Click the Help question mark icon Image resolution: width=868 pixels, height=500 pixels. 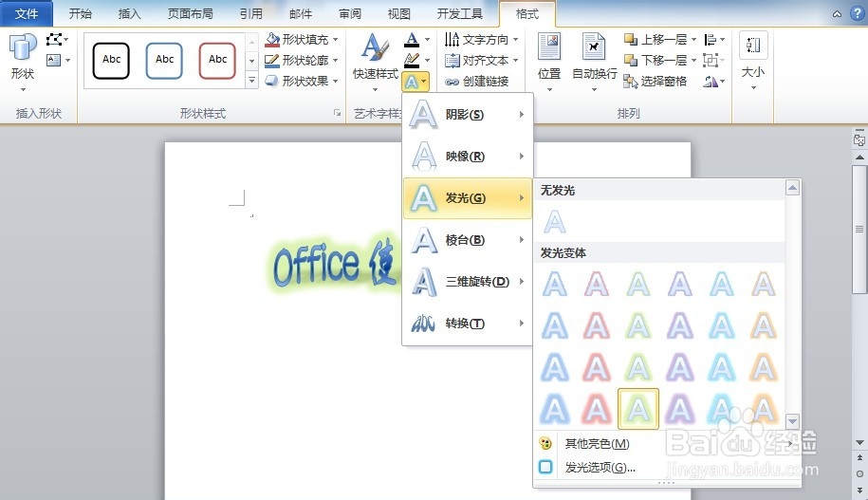click(858, 13)
